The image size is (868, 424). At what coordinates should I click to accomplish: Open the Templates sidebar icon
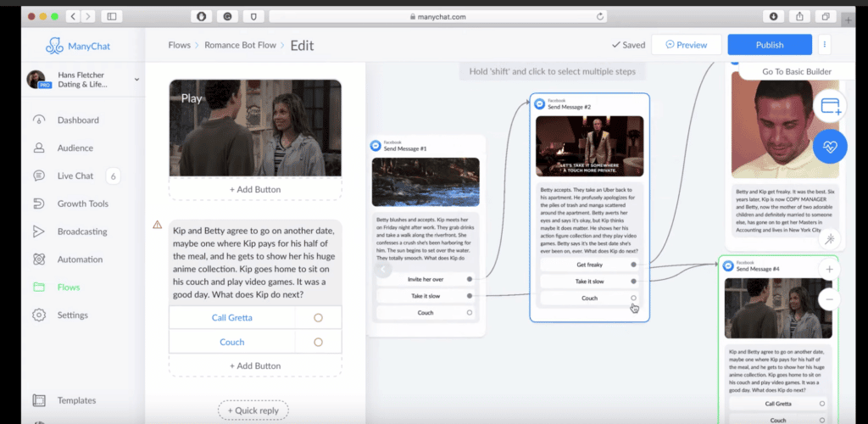(39, 400)
